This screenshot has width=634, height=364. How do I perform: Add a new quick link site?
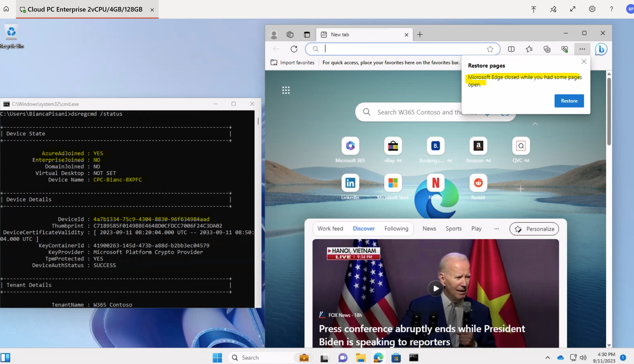pyautogui.click(x=521, y=189)
